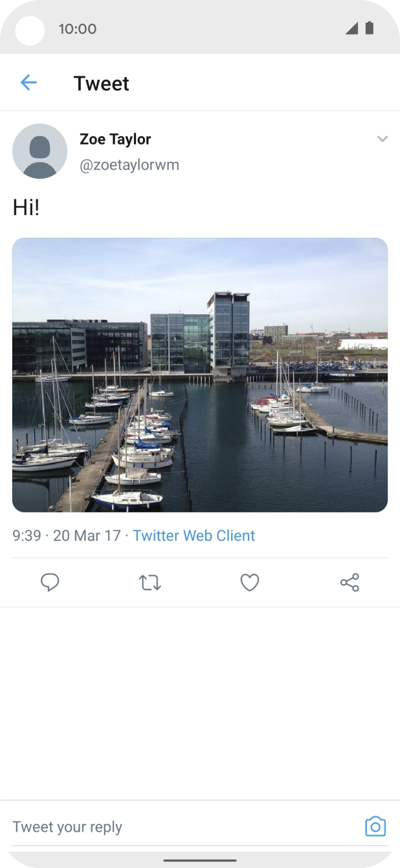Open the Twitter Web Client link
Viewport: 400px width, 868px height.
coord(194,536)
